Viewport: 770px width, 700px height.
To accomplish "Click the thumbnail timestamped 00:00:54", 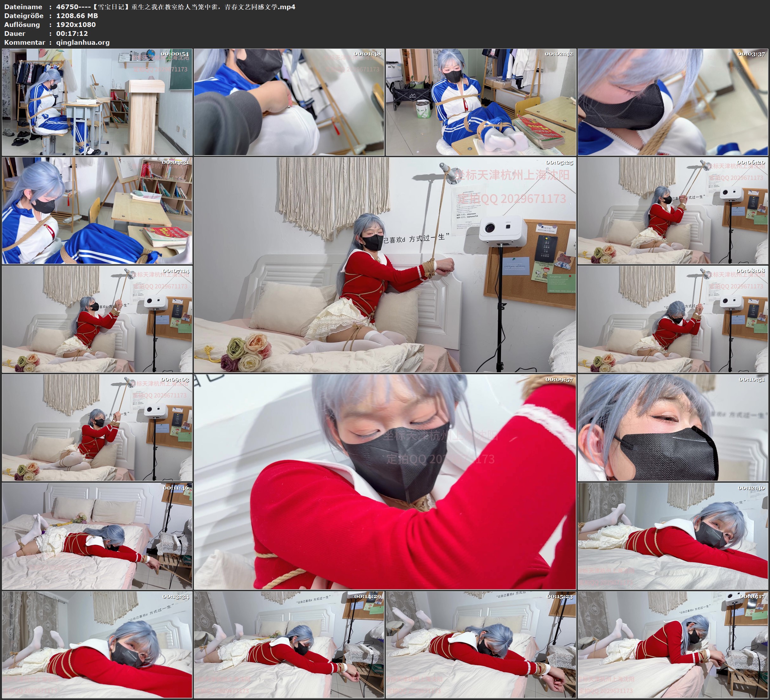I will coord(97,102).
